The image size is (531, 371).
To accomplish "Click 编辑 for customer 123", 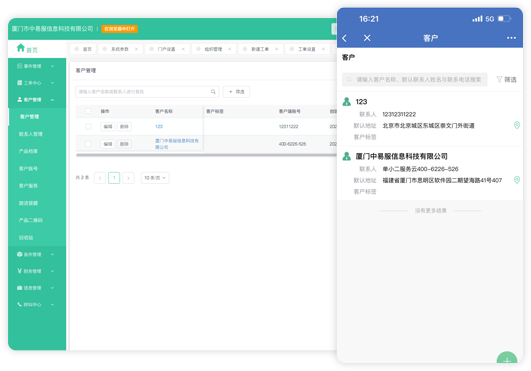I will click(108, 126).
